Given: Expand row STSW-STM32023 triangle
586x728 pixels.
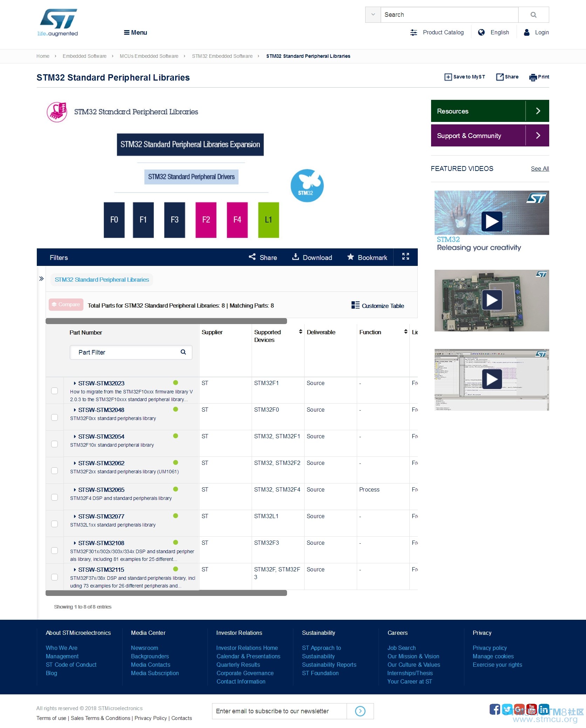Looking at the screenshot, I should click(75, 383).
